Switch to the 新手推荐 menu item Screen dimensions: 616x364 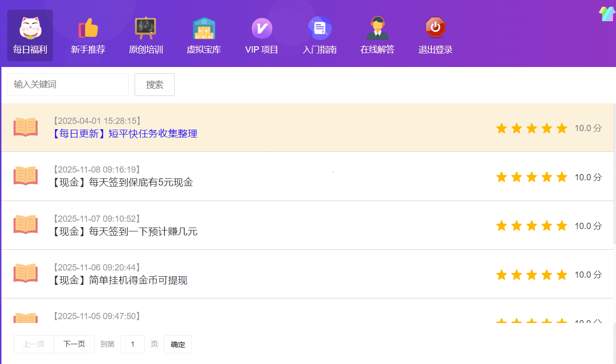(87, 50)
